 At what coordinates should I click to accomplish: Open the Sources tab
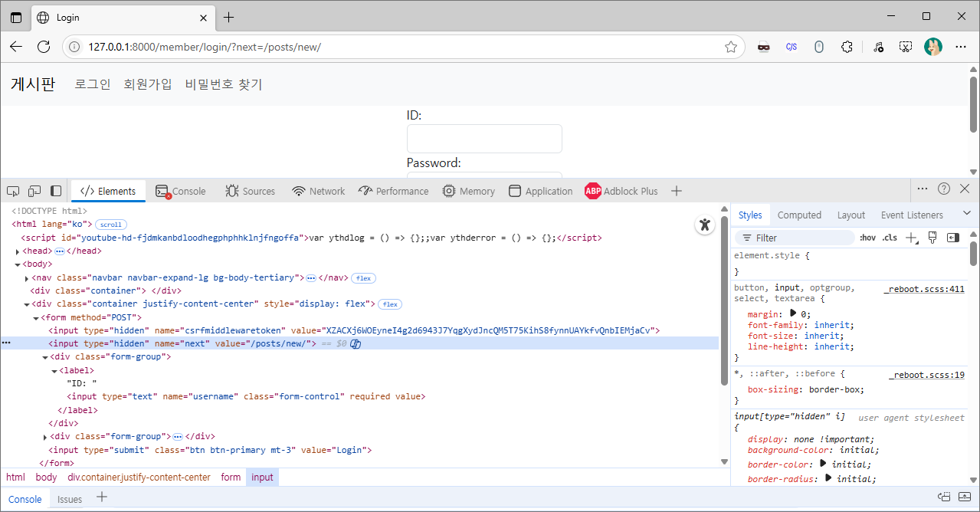pyautogui.click(x=251, y=191)
